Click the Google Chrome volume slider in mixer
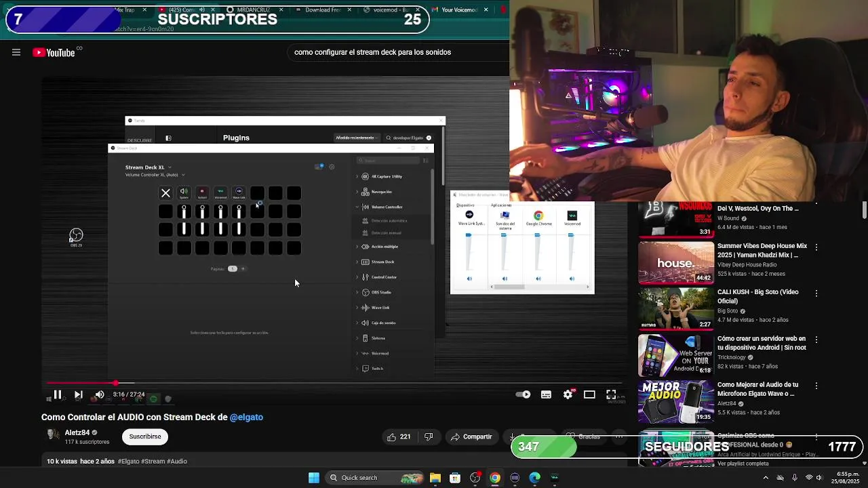Screen dimensions: 868x488 click(x=538, y=251)
